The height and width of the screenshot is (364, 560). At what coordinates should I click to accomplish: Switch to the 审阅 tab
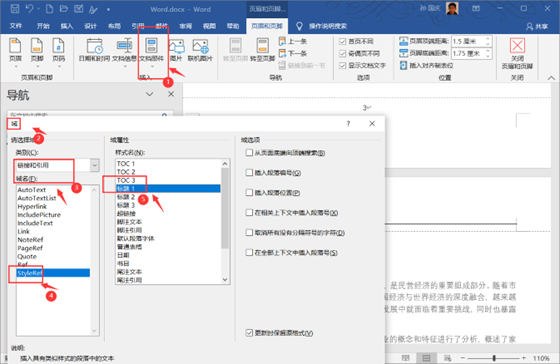point(185,26)
